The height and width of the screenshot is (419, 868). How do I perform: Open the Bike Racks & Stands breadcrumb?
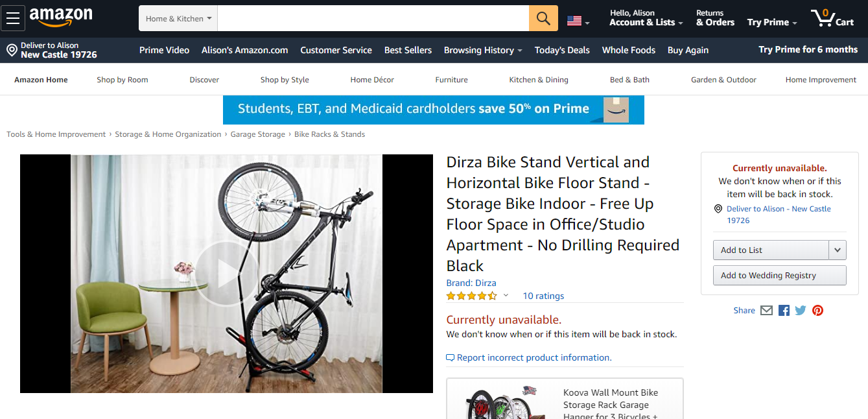click(329, 134)
